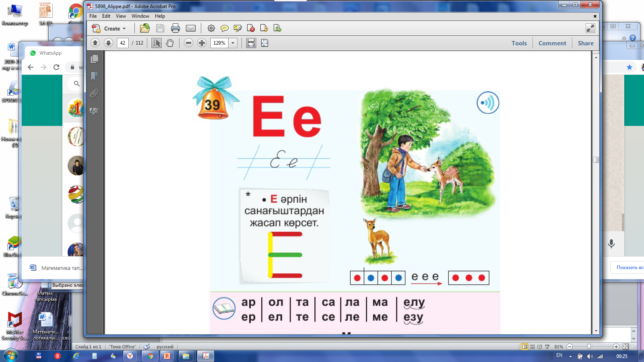The height and width of the screenshot is (362, 644).
Task: Activate the Hand pan tool
Action: click(170, 43)
